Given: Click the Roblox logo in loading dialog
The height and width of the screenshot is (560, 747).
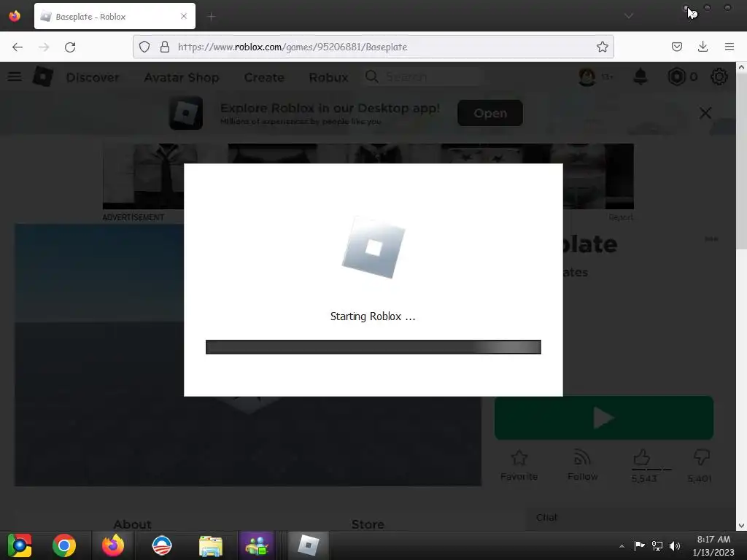Looking at the screenshot, I should tap(373, 248).
